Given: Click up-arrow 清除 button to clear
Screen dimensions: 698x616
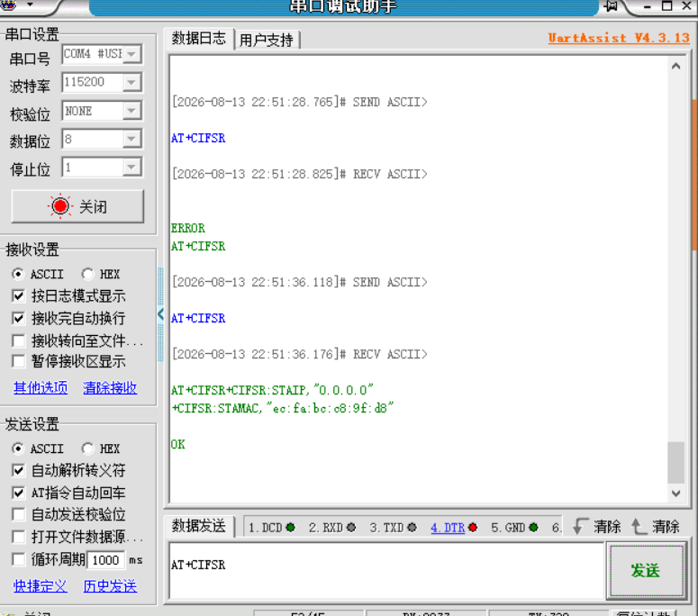Looking at the screenshot, I should point(656,527).
